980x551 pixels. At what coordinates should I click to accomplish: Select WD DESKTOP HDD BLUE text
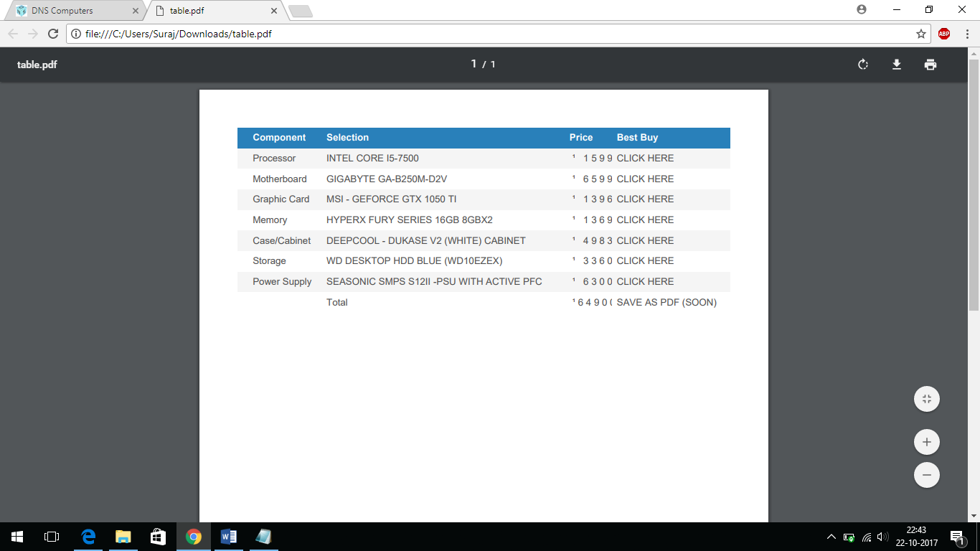click(414, 260)
